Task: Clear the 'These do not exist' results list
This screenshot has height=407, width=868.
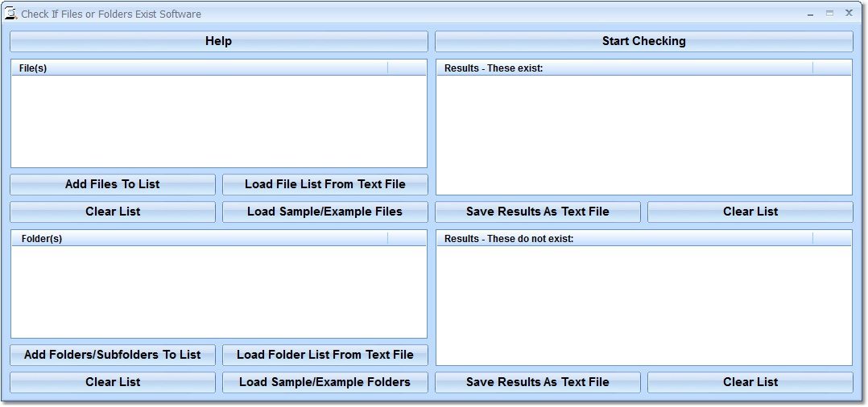Action: pyautogui.click(x=750, y=382)
